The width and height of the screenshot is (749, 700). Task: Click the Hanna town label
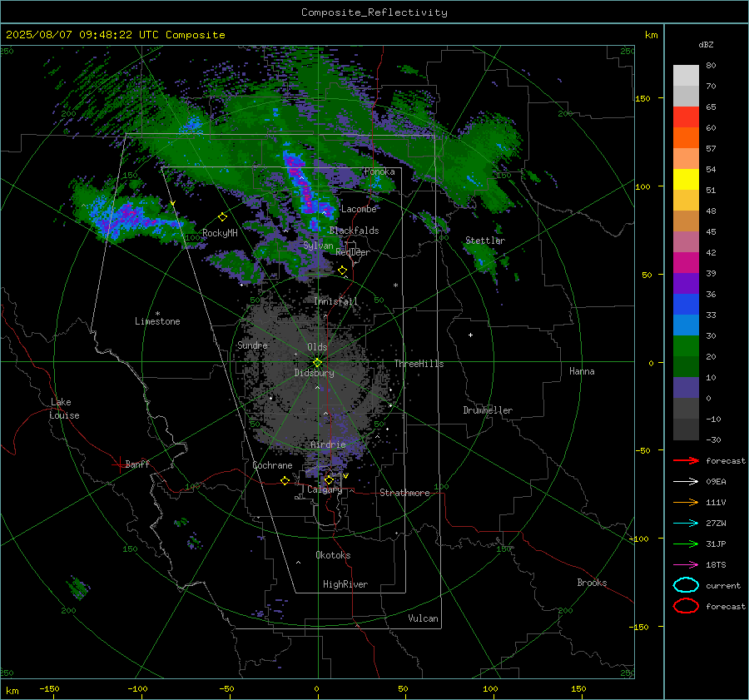coord(582,371)
